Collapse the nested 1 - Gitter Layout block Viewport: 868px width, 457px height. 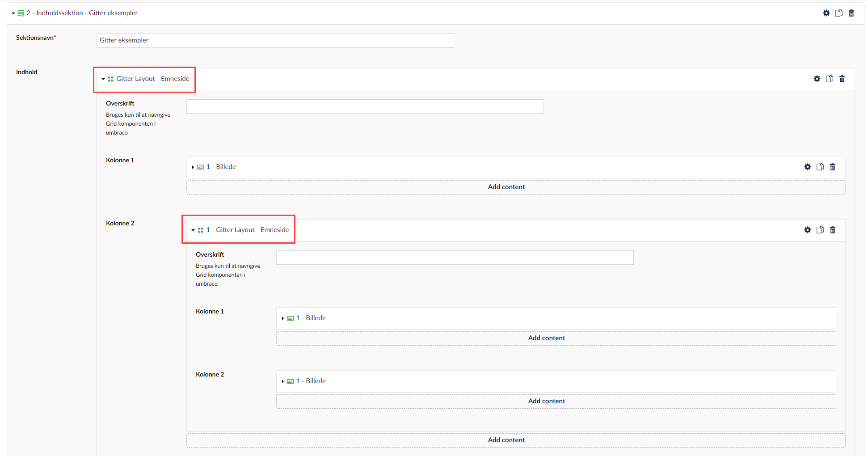[193, 230]
